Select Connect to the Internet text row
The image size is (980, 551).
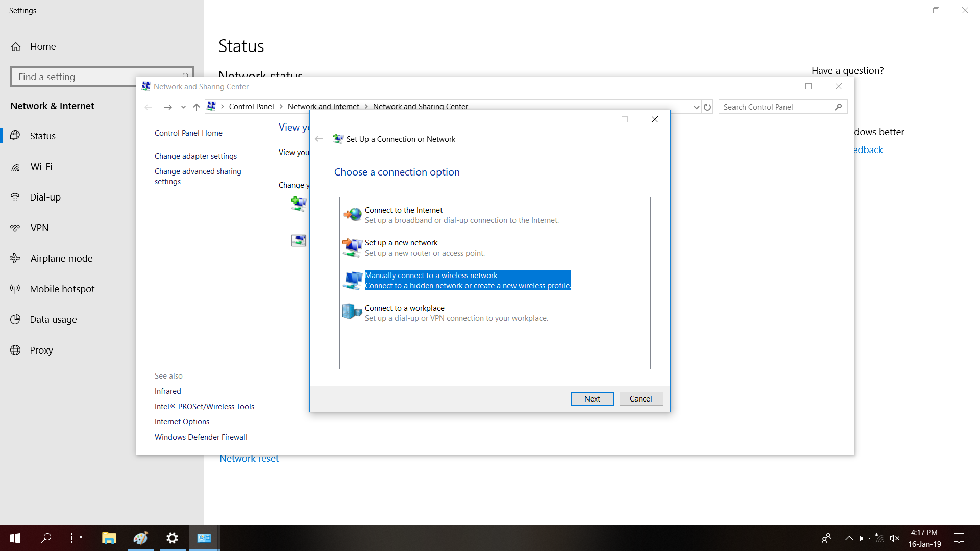[462, 215]
